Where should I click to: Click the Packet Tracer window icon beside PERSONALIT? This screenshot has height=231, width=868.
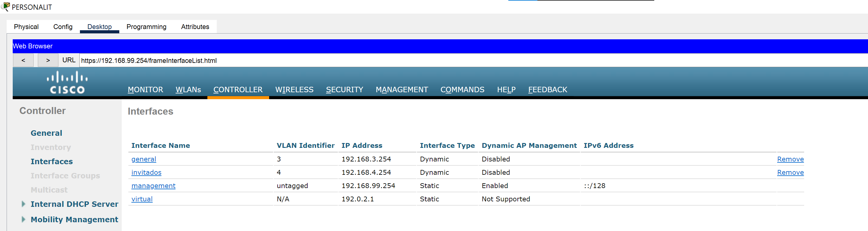tap(5, 7)
